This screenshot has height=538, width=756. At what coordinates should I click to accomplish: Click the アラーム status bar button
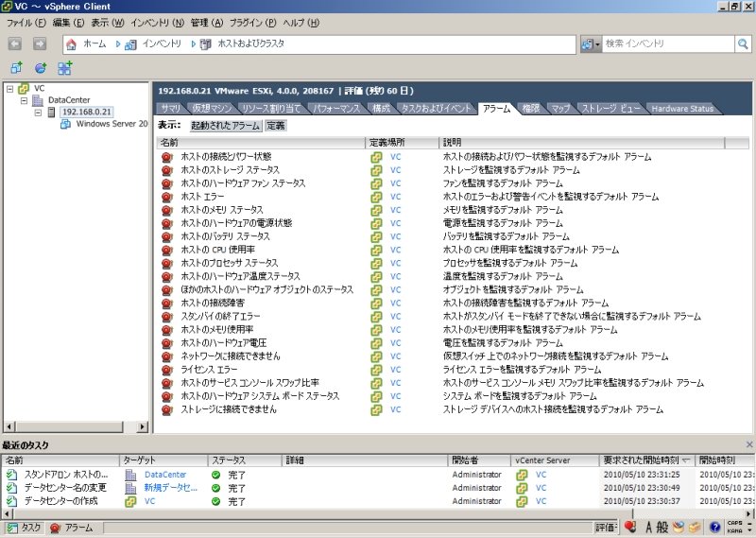pyautogui.click(x=72, y=528)
